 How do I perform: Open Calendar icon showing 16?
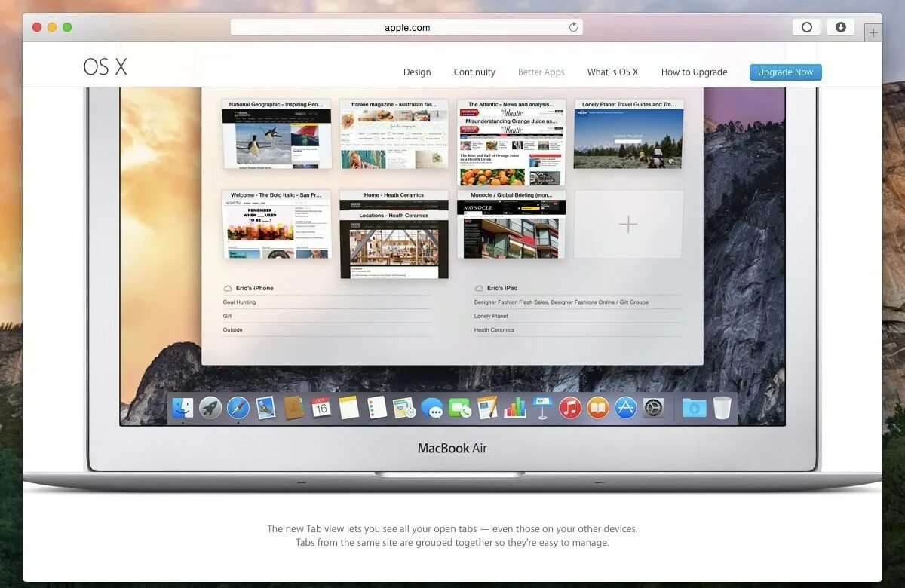(x=321, y=408)
